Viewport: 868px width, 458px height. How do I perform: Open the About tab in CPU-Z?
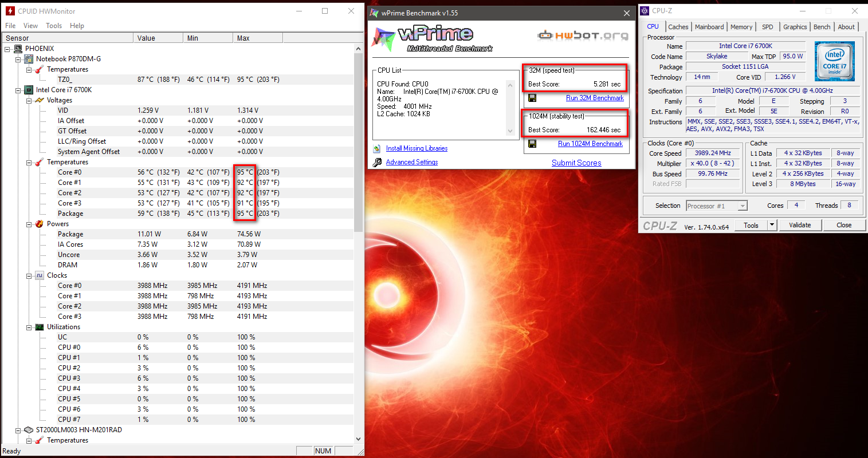[846, 27]
